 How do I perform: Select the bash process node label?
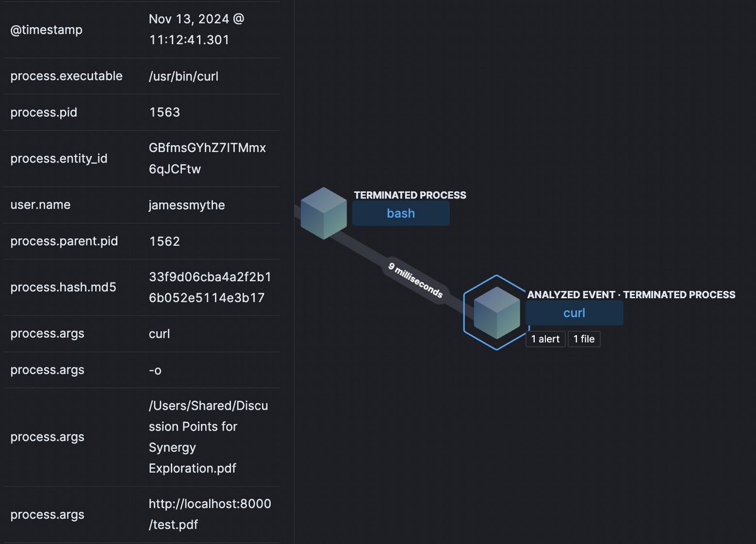click(x=401, y=214)
